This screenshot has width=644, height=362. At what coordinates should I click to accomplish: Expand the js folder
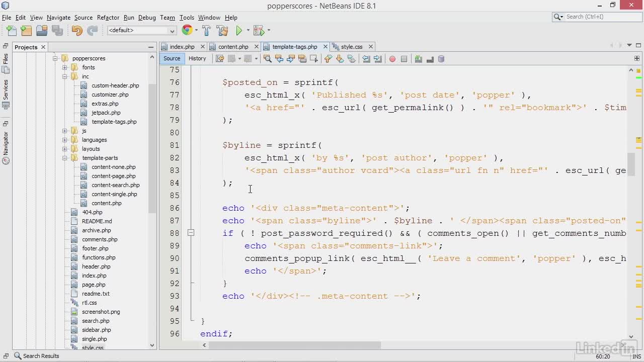(65, 131)
